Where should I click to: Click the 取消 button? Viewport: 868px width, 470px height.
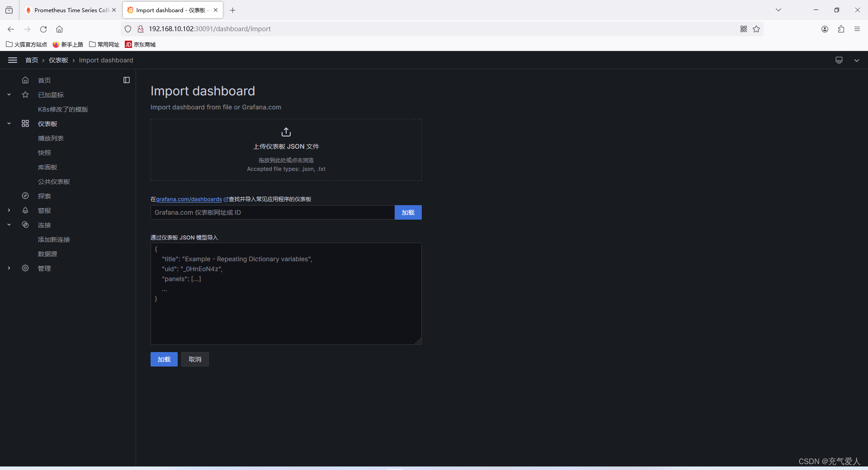[195, 359]
